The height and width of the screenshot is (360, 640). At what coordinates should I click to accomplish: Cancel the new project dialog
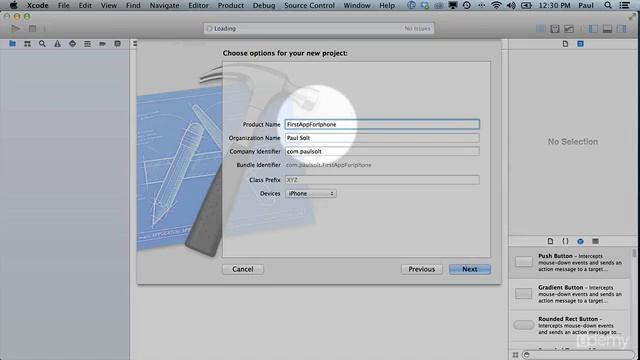[x=243, y=269]
